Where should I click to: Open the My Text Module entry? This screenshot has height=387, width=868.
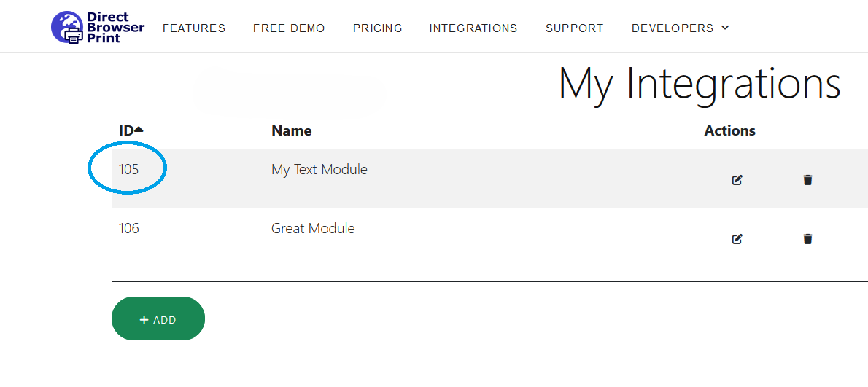[x=319, y=169]
